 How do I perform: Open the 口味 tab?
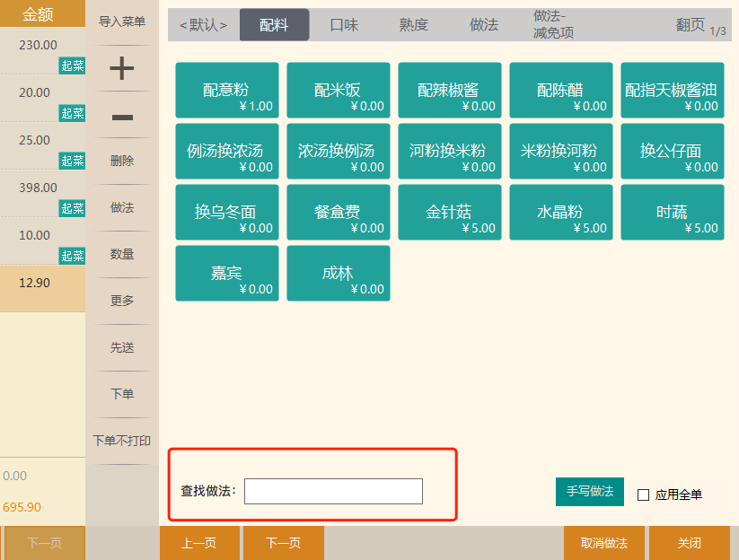[344, 25]
